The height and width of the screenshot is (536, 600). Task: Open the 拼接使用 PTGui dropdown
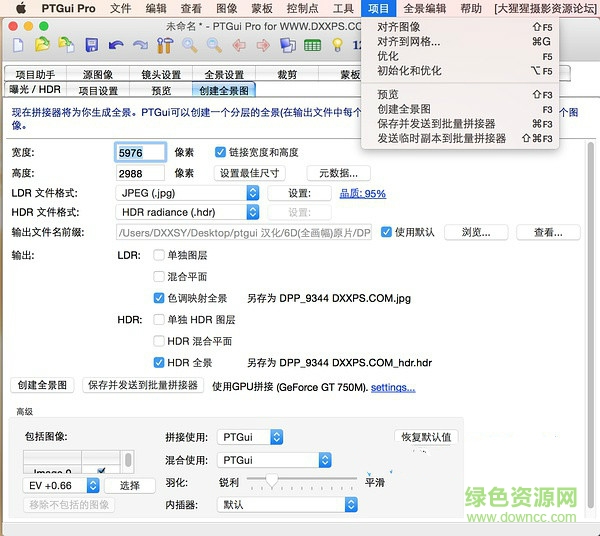250,437
